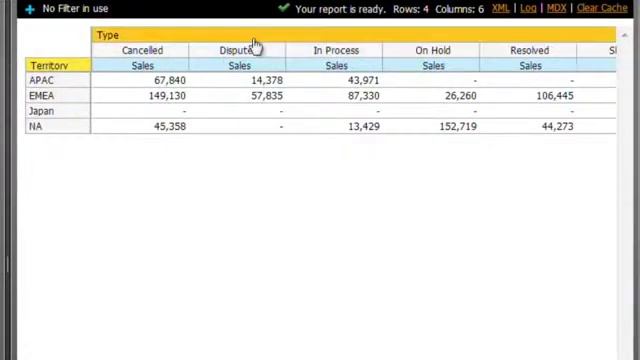Click the Columns: 6 status text
The height and width of the screenshot is (360, 640).
pyautogui.click(x=460, y=9)
